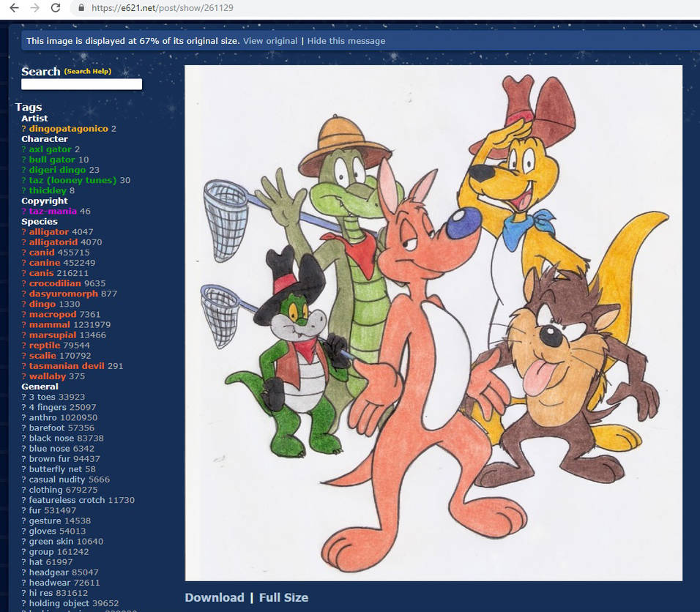Click the question mark beside taz-mania
The image size is (700, 612).
tap(23, 211)
